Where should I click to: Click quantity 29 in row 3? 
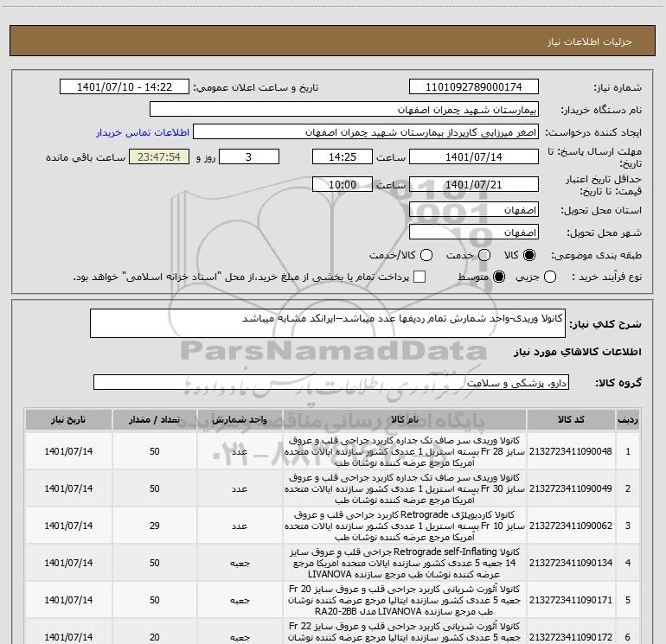click(155, 526)
